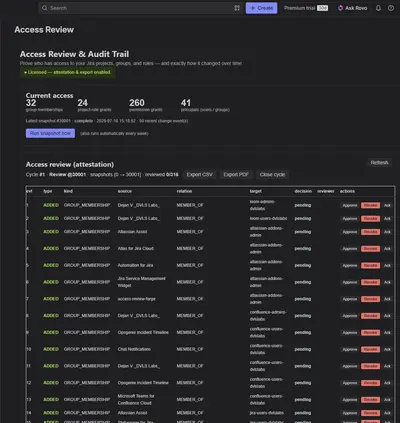Click the Create button
The height and width of the screenshot is (423, 400).
pos(261,8)
